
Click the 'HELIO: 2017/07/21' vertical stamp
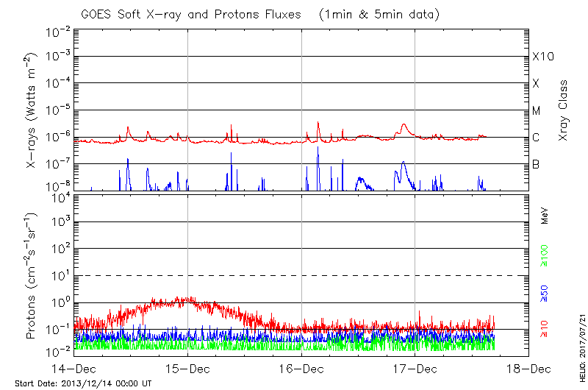tap(580, 346)
